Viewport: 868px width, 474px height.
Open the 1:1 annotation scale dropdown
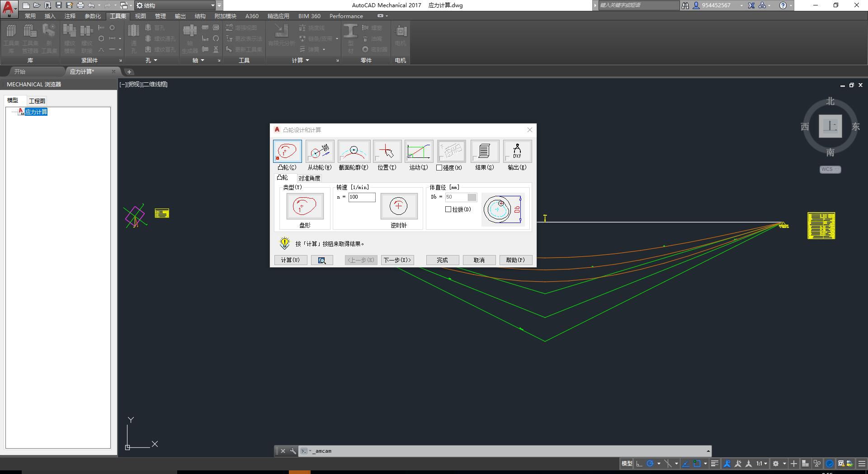[x=761, y=464]
